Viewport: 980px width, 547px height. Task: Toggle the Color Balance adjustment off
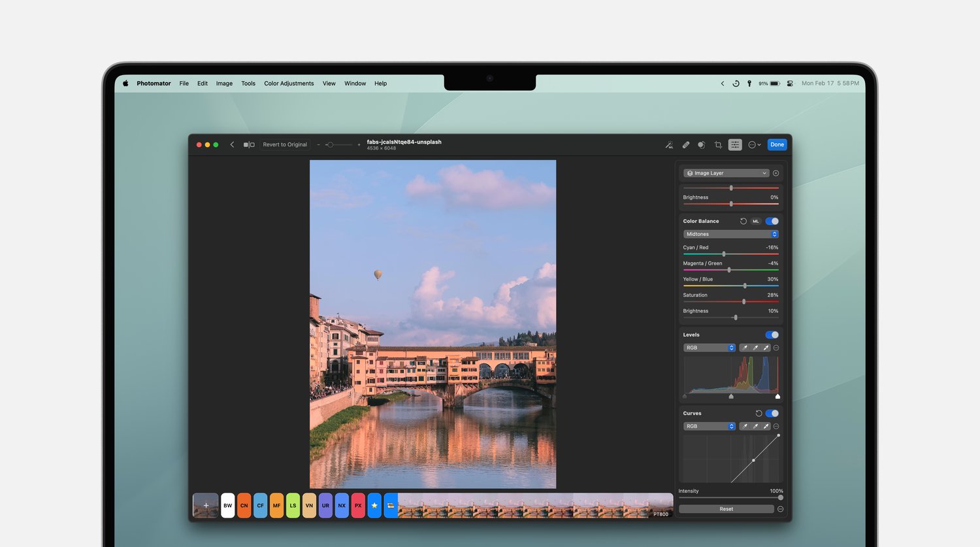tap(772, 222)
